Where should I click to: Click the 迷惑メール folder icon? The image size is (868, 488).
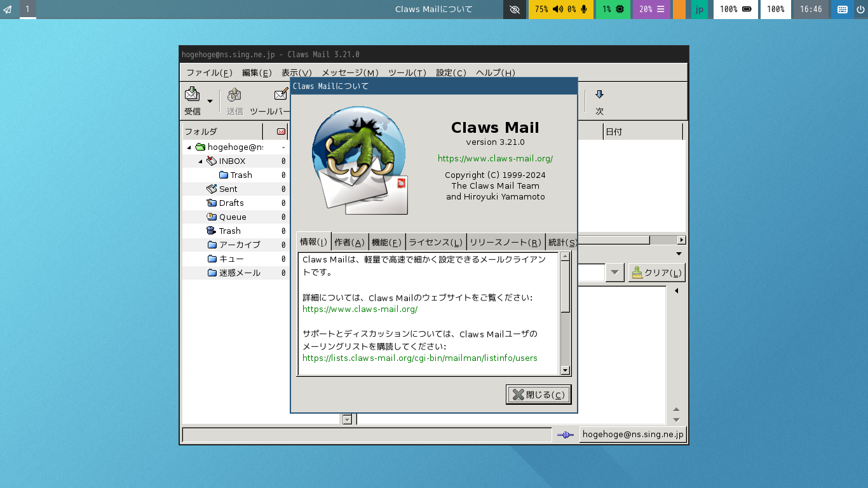[x=212, y=273]
